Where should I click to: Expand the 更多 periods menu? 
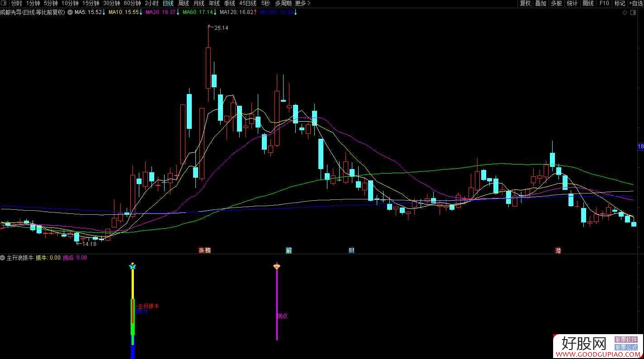click(x=303, y=3)
